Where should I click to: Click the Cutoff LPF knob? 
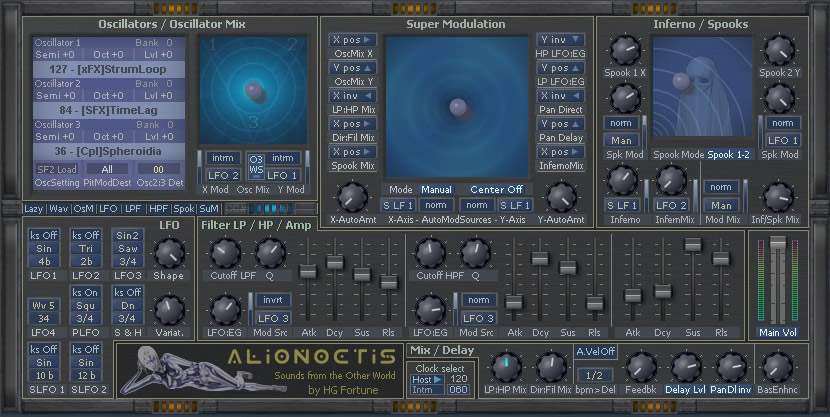(225, 253)
